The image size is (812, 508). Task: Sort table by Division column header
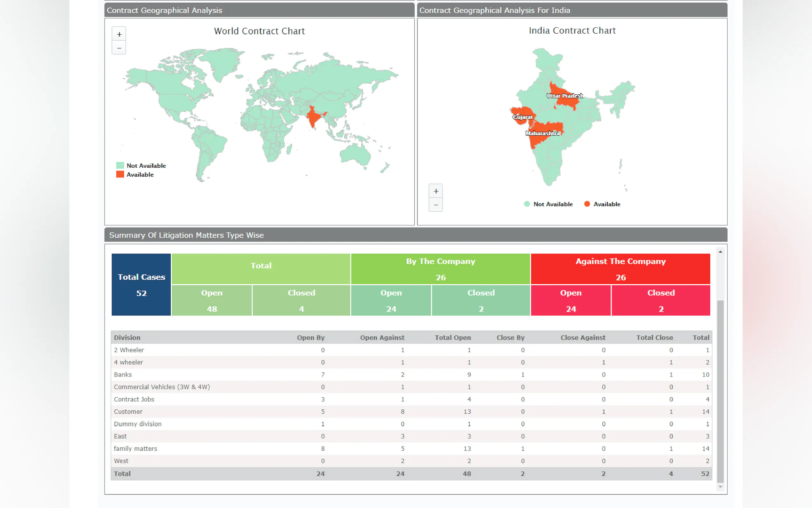[x=127, y=337]
